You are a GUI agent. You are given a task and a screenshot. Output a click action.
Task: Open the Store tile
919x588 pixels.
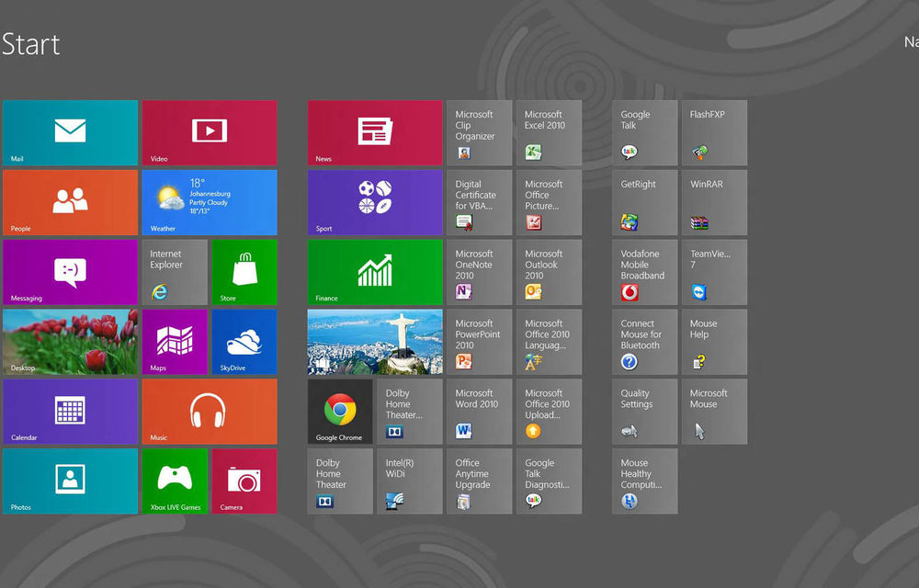tap(244, 272)
